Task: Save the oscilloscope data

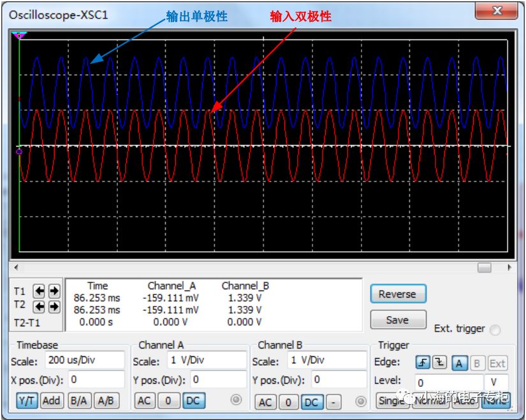Action: (x=397, y=320)
